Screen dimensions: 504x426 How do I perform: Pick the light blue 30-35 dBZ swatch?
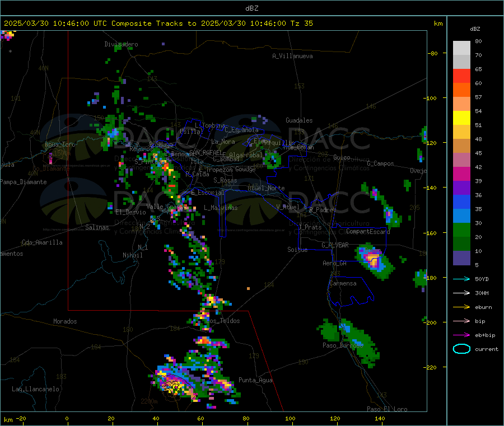coord(461,216)
